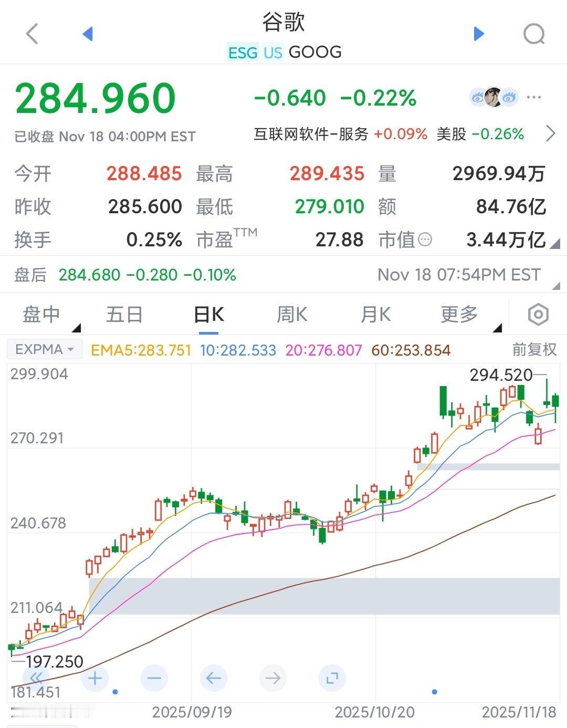Tap the 最低 279.010 value
567x728 pixels.
tap(330, 207)
